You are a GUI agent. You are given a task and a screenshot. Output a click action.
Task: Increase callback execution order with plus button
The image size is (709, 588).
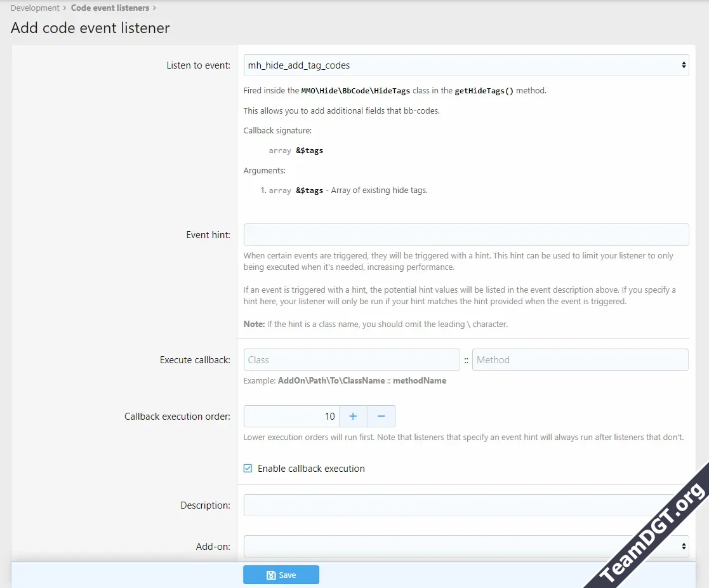[353, 417]
